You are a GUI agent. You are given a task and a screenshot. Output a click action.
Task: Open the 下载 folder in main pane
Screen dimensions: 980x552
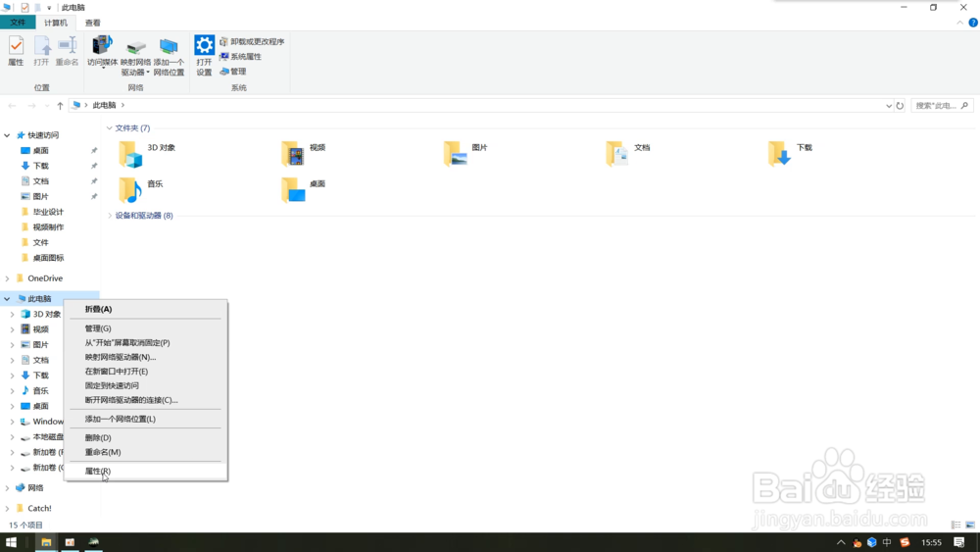[779, 154]
